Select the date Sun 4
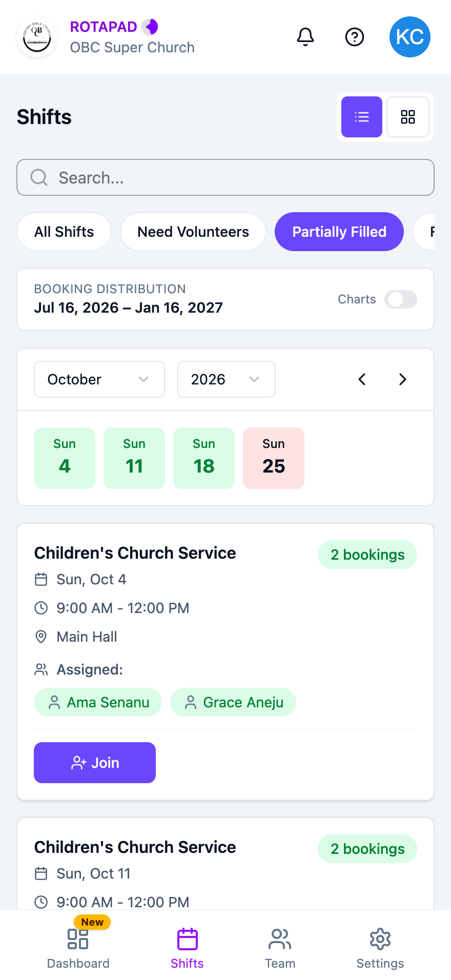Viewport: 451px width, 980px height. 65,458
